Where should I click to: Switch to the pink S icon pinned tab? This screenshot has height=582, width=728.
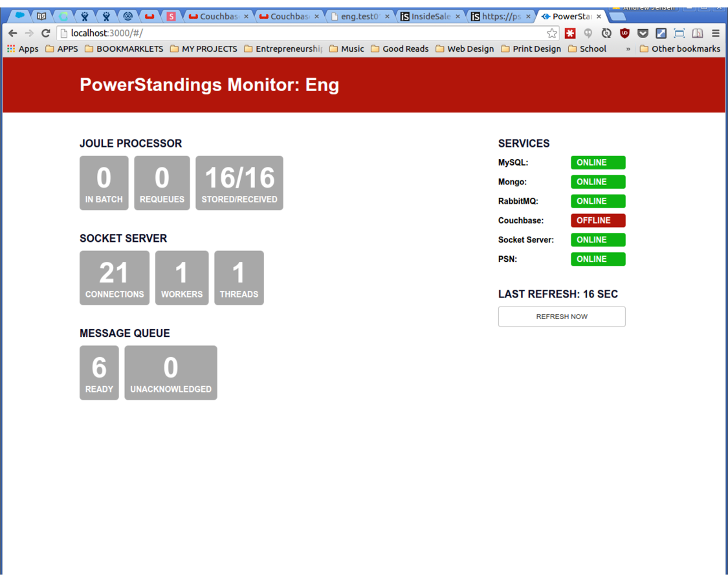click(x=171, y=16)
